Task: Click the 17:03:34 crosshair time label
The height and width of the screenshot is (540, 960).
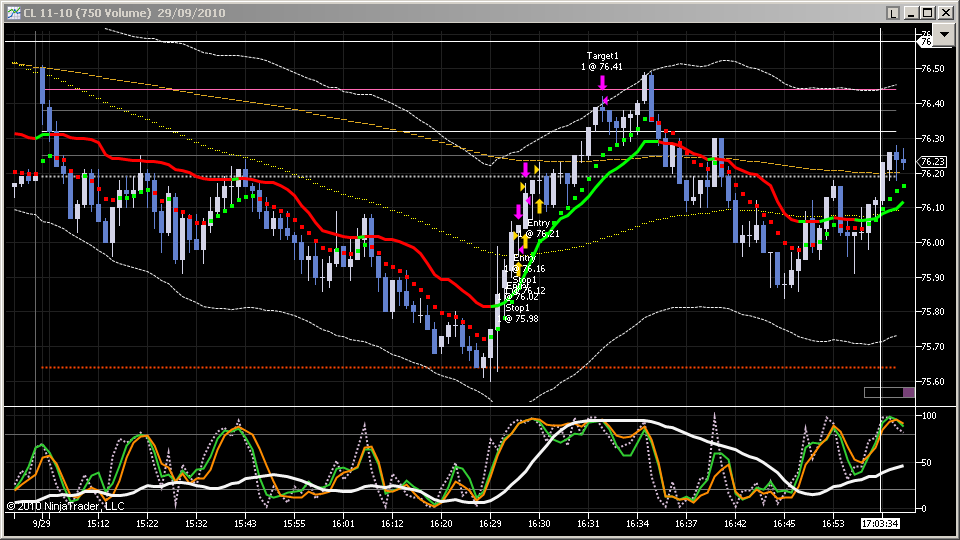Action: [x=880, y=523]
